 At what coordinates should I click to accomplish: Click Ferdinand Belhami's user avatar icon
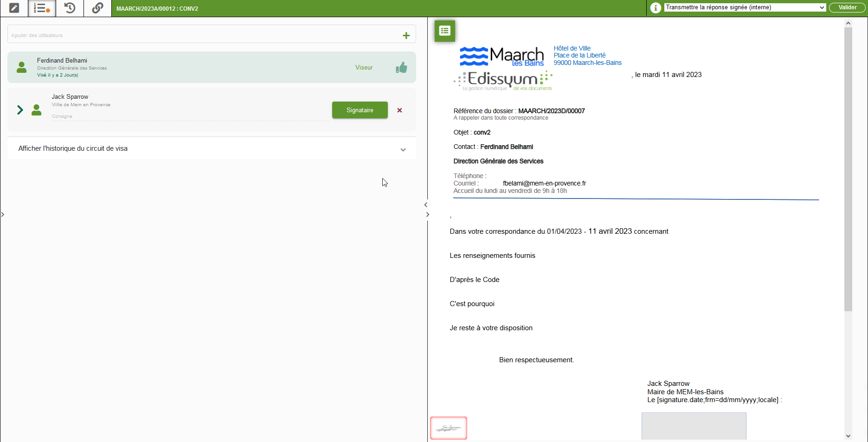pos(22,68)
